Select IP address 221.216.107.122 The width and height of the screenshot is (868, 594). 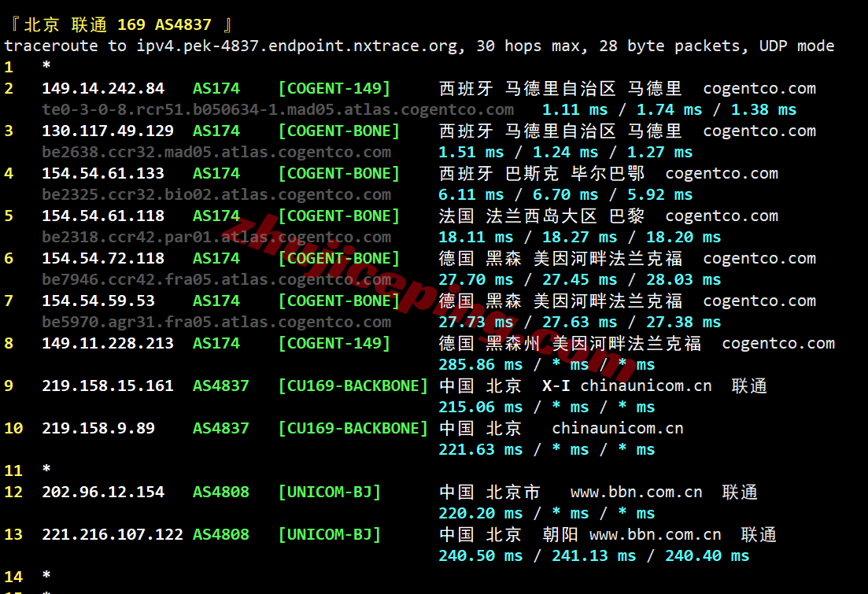coord(113,535)
